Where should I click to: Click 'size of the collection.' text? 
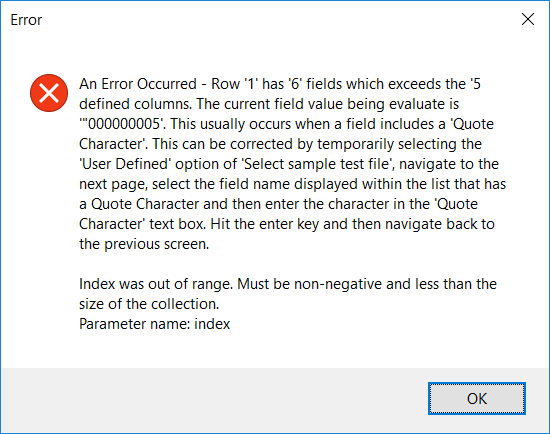[x=149, y=304]
